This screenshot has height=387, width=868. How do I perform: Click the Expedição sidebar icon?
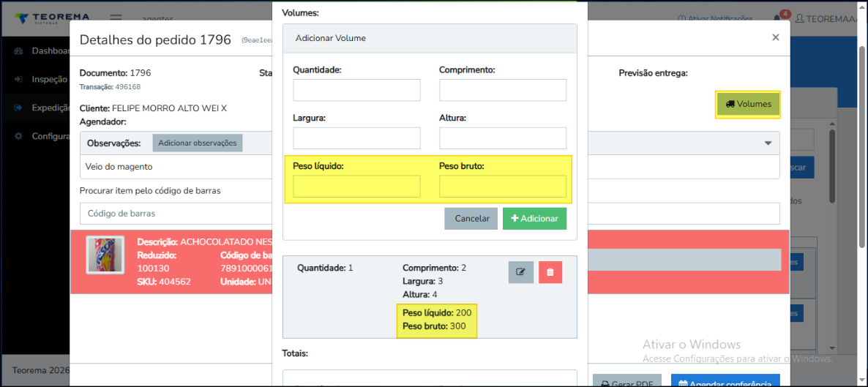click(x=18, y=108)
